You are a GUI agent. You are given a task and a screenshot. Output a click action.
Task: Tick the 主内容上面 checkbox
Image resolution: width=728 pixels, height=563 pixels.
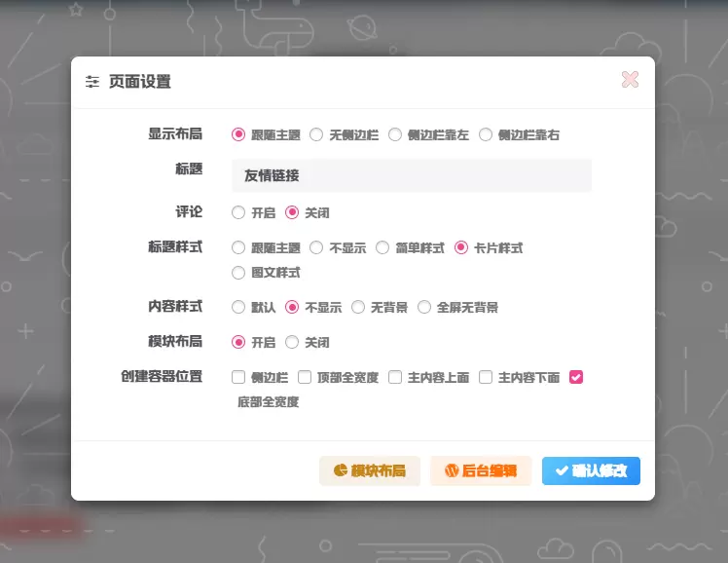(394, 377)
